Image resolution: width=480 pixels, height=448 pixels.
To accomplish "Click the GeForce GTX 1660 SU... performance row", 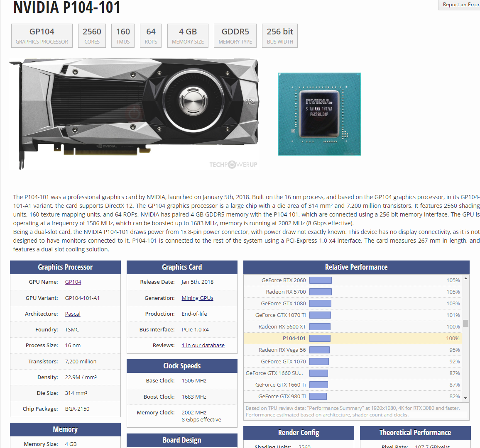I will (353, 373).
